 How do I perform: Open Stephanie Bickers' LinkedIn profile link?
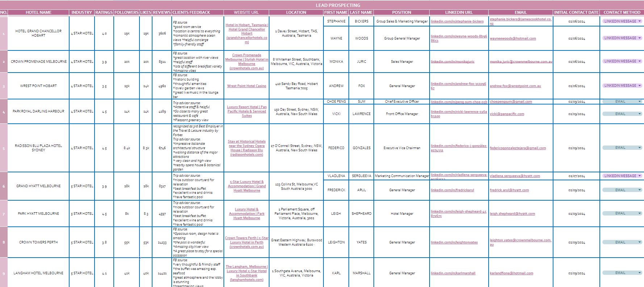pos(457,21)
